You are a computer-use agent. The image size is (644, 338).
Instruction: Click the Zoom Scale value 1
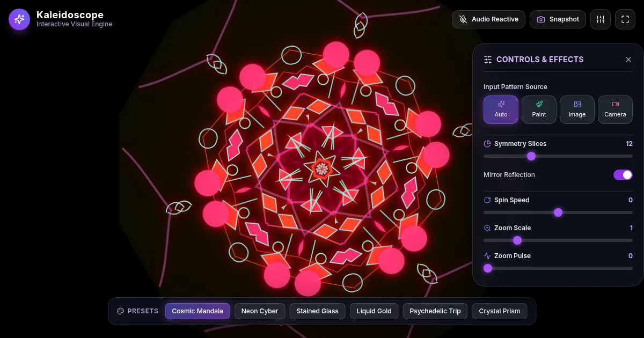[631, 228]
